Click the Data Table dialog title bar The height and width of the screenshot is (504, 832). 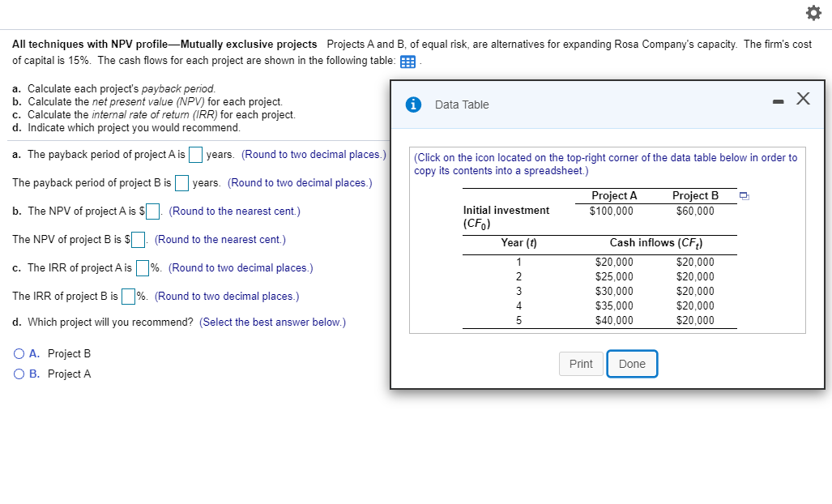[x=567, y=105]
